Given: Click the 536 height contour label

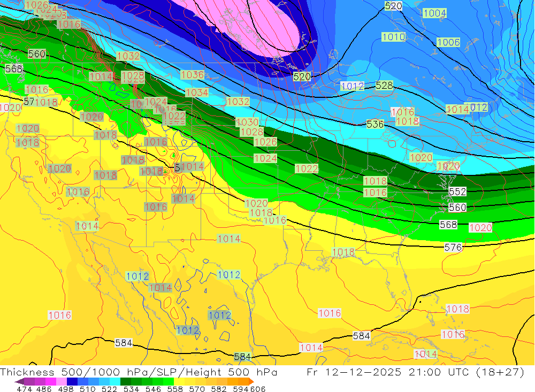Looking at the screenshot, I should pyautogui.click(x=375, y=124).
